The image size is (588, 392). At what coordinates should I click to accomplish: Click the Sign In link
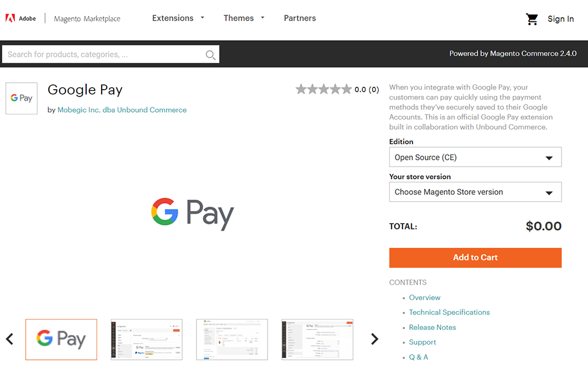pos(560,18)
